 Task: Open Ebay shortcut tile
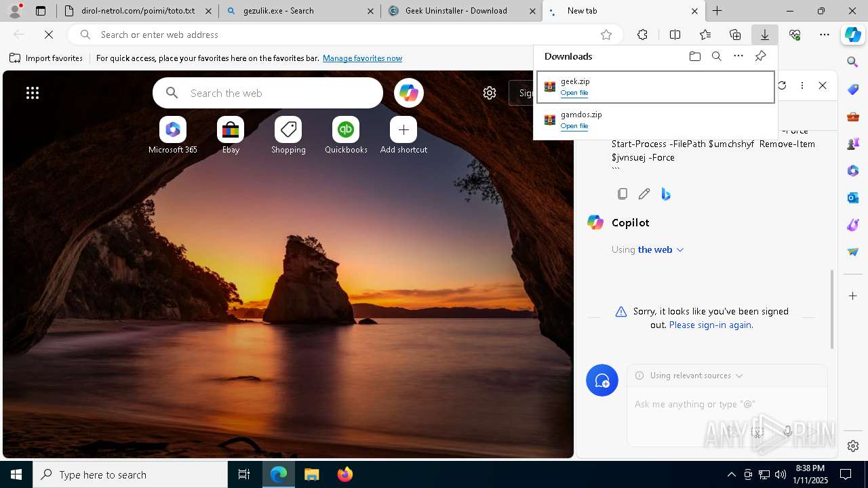231,136
